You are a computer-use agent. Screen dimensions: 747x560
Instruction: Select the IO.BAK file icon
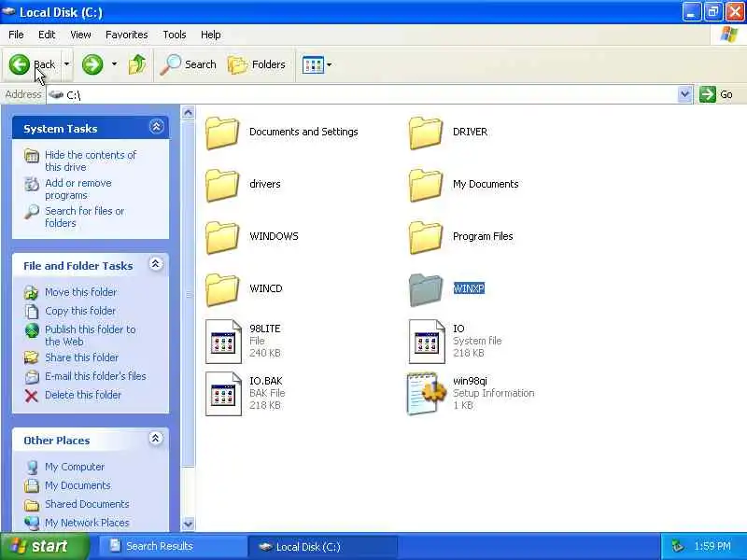[x=223, y=394]
